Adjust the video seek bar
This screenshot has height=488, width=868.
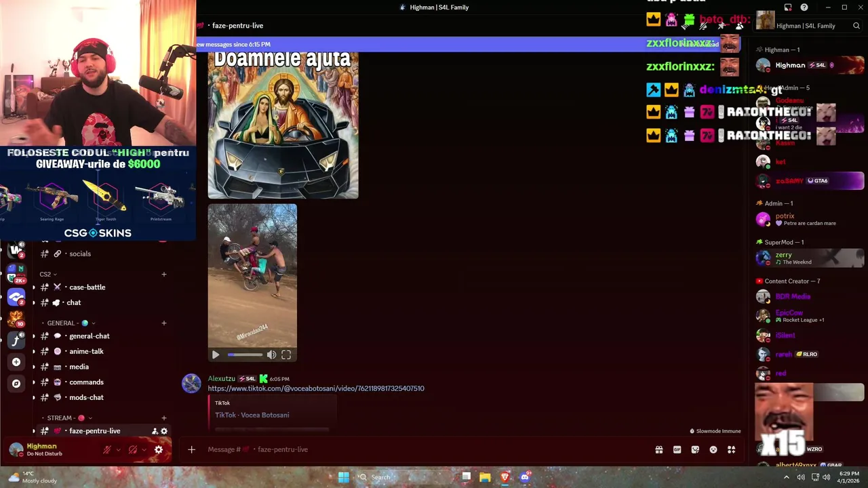point(245,354)
